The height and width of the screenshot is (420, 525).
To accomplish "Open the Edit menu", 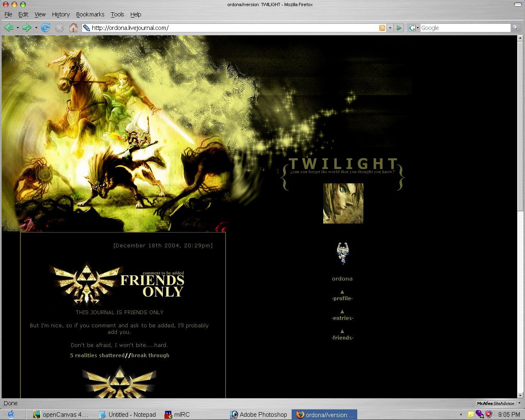I will point(23,14).
